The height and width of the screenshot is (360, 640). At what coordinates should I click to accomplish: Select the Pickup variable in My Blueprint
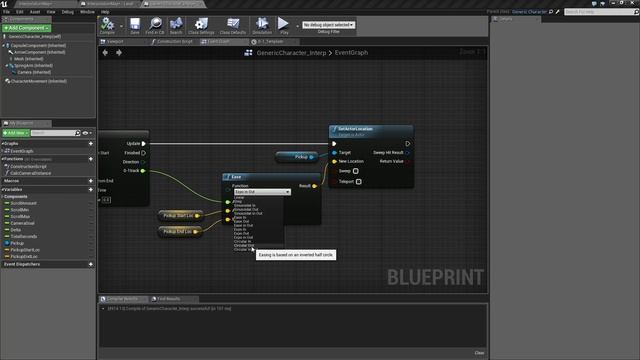click(x=17, y=243)
